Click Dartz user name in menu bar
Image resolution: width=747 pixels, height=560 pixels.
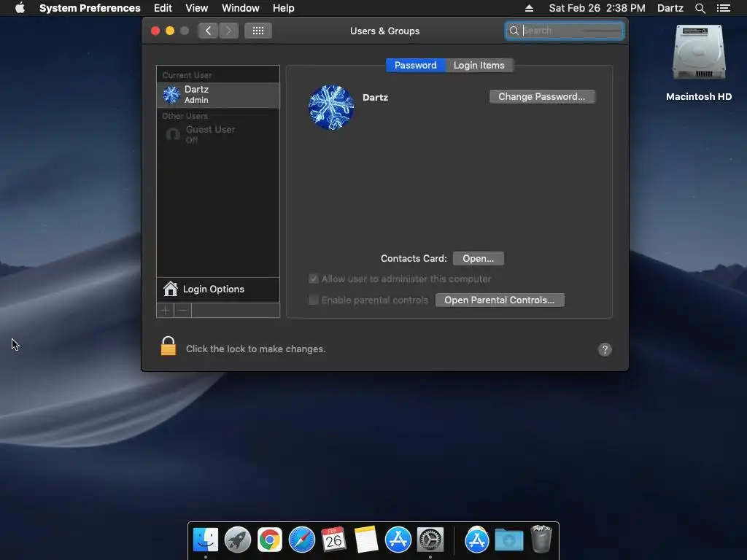pyautogui.click(x=670, y=8)
